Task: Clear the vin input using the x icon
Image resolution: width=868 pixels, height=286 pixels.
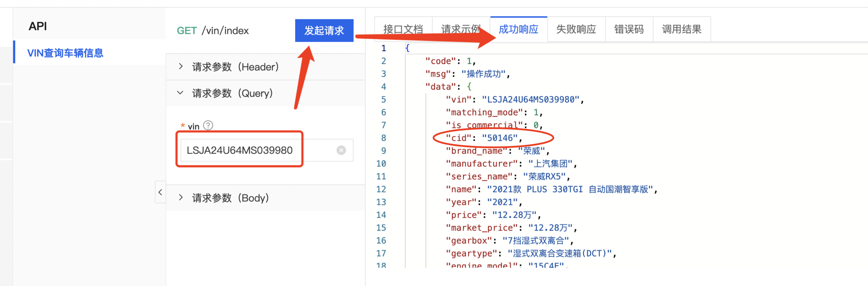Action: pos(341,150)
